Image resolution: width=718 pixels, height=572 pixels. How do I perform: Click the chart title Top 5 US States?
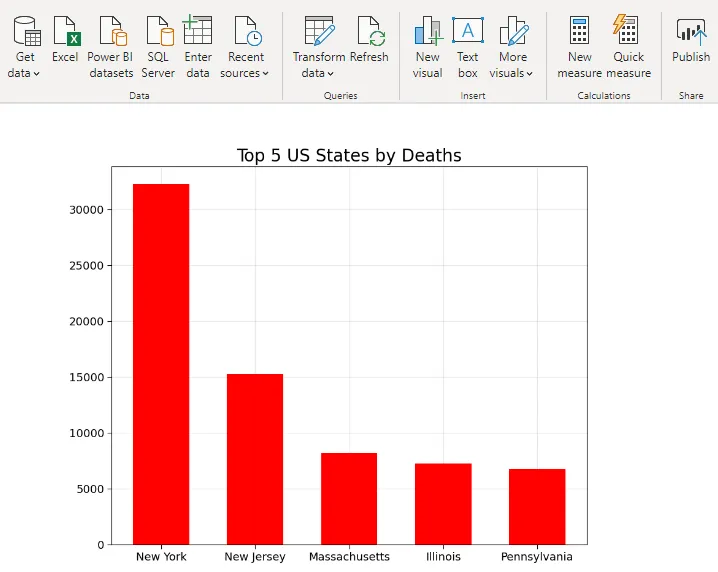pos(349,155)
